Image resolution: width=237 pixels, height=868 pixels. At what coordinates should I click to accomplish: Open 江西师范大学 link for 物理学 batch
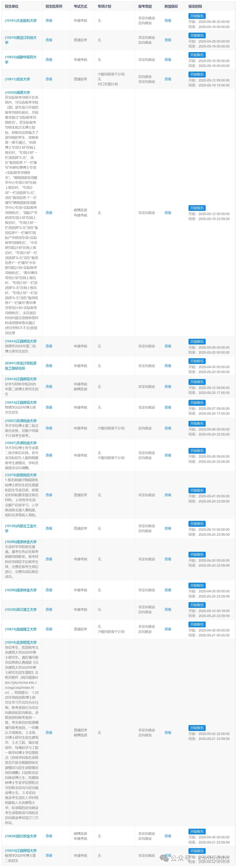pyautogui.click(x=21, y=403)
